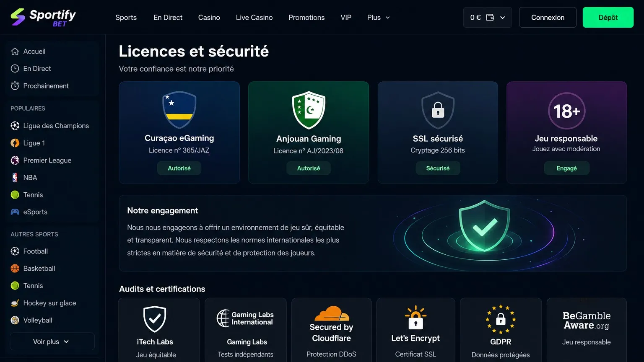Open the Premier League link
Viewport: 644px width, 362px height.
coord(47,160)
